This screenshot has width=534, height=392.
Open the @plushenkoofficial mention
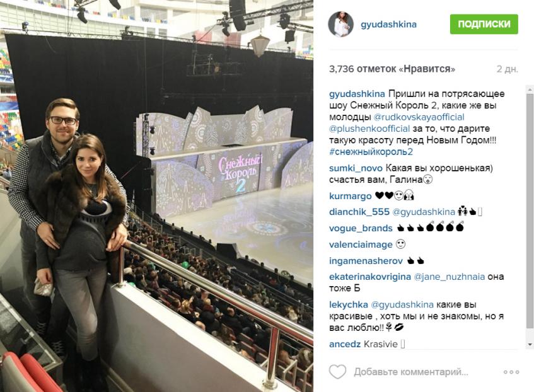tap(369, 129)
